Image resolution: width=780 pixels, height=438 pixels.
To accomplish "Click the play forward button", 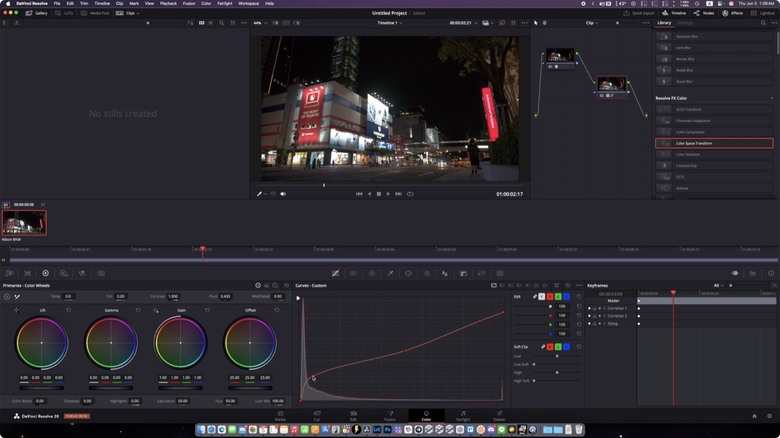I will coord(388,194).
